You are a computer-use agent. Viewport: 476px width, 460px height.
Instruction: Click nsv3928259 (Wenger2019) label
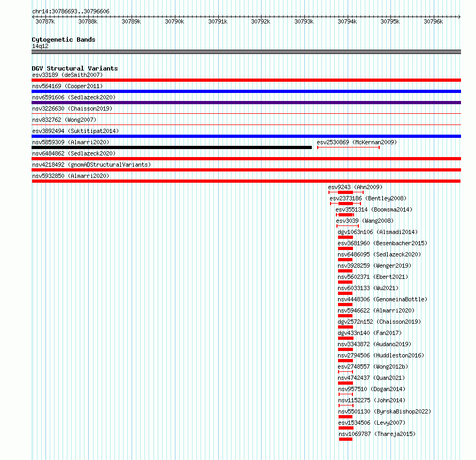[x=374, y=266]
